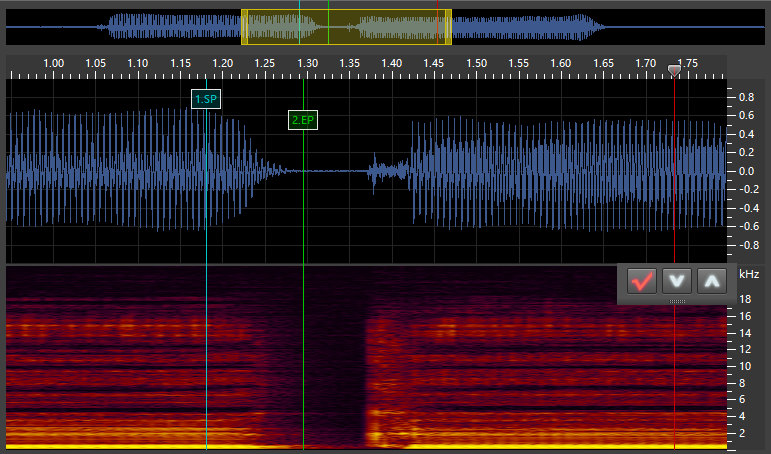Click the floating toolbar's dotted grip handle

click(x=677, y=300)
